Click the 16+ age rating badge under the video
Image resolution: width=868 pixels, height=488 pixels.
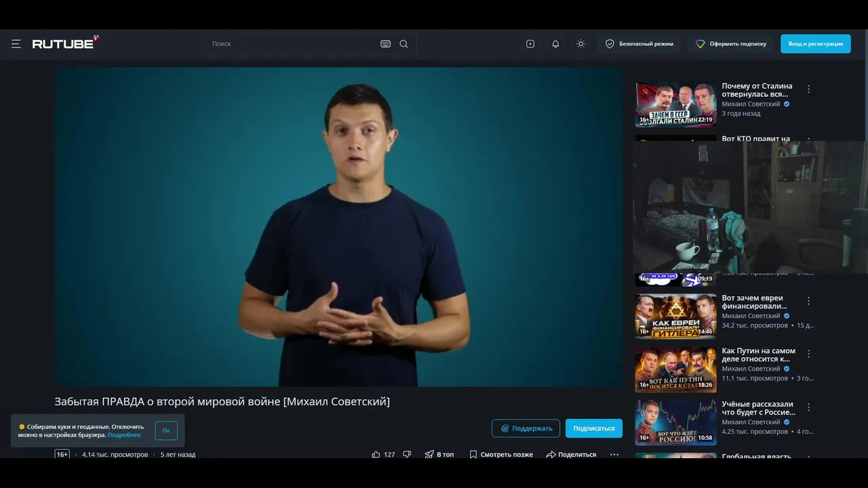pyautogui.click(x=62, y=455)
